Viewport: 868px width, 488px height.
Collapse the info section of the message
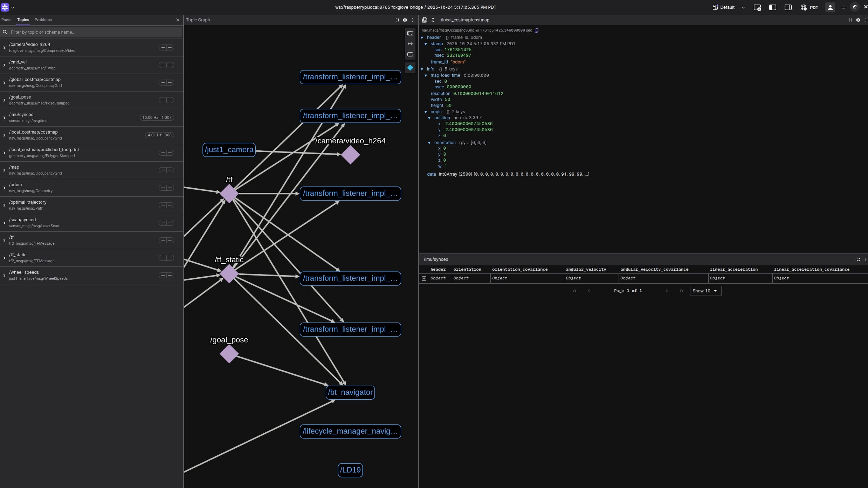click(x=422, y=69)
